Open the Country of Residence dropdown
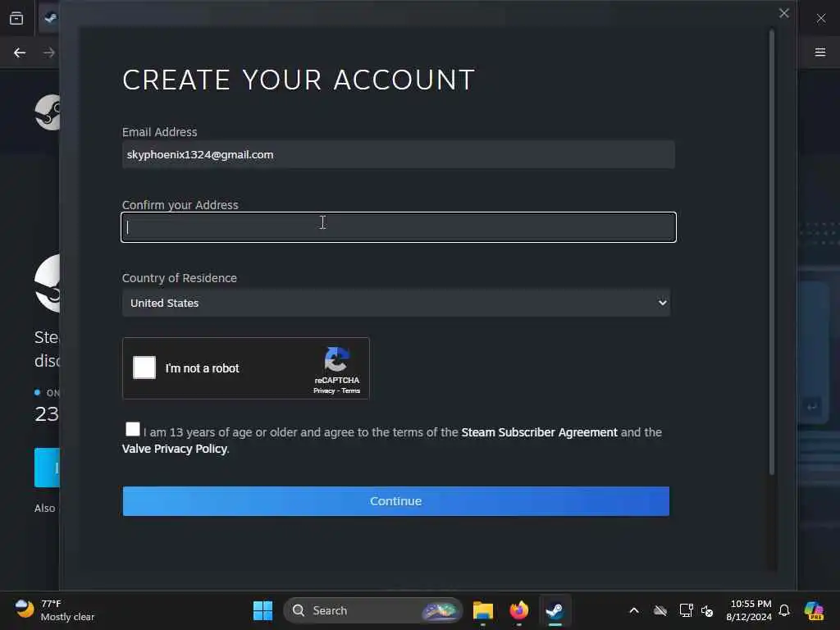Screen dimensions: 840x630 click(396, 303)
